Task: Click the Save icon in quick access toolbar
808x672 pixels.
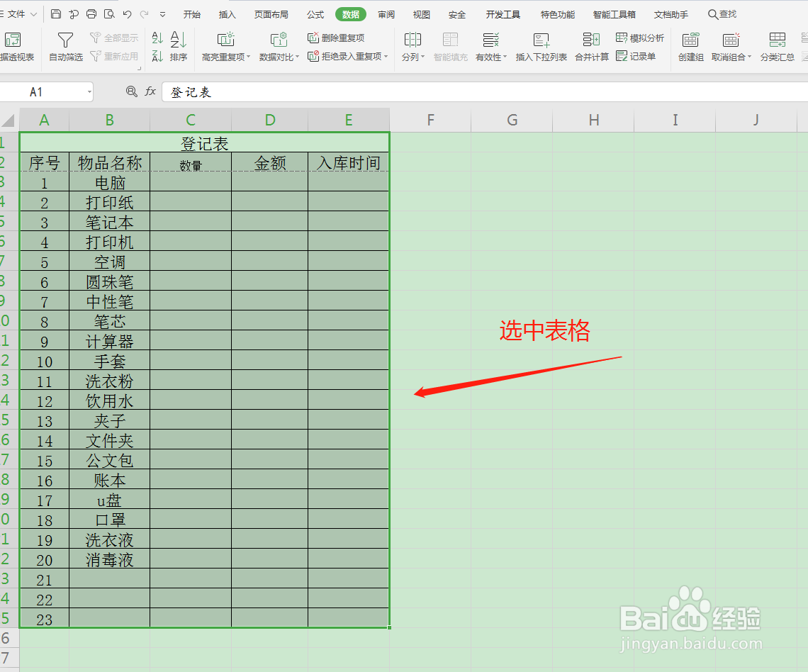Action: coord(56,13)
